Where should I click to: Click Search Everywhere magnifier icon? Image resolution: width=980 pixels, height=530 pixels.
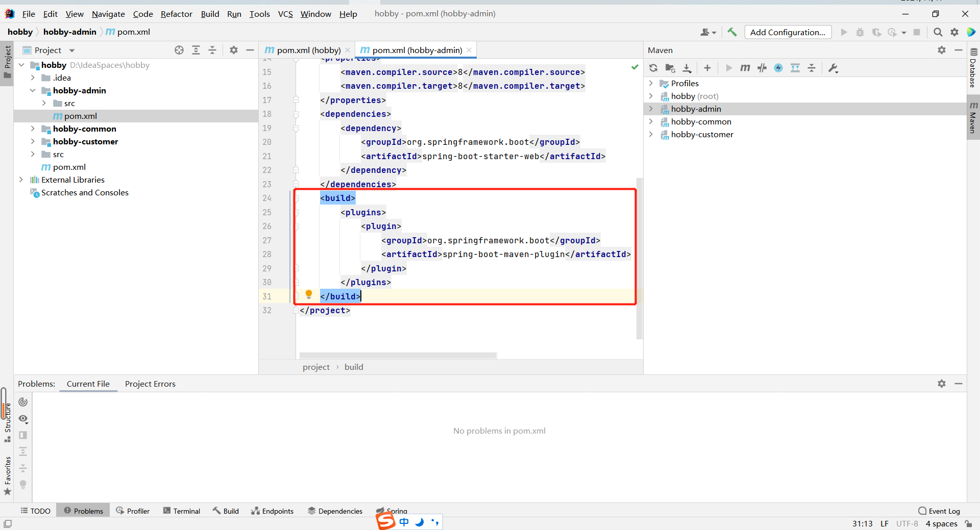point(938,32)
